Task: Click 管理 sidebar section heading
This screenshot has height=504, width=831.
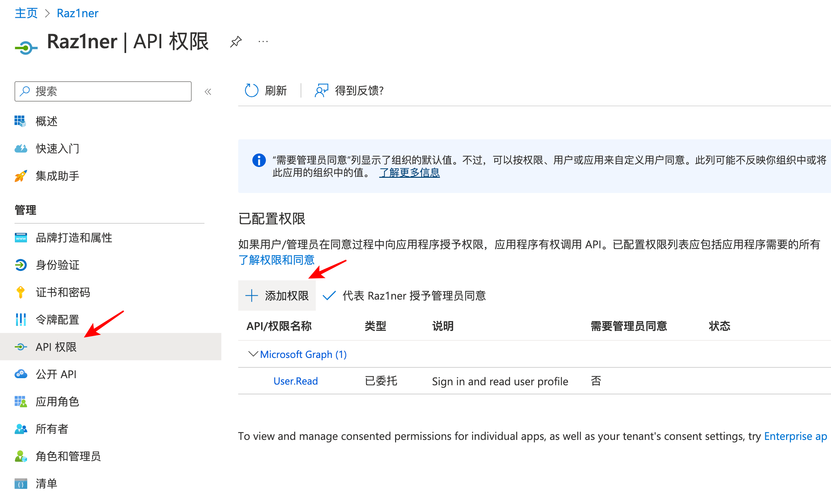Action: click(25, 210)
